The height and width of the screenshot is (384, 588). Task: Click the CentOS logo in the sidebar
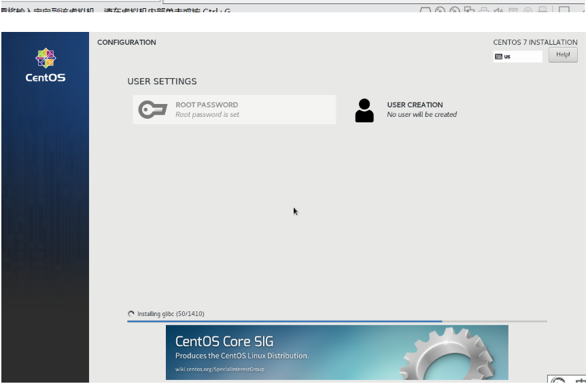[x=46, y=65]
